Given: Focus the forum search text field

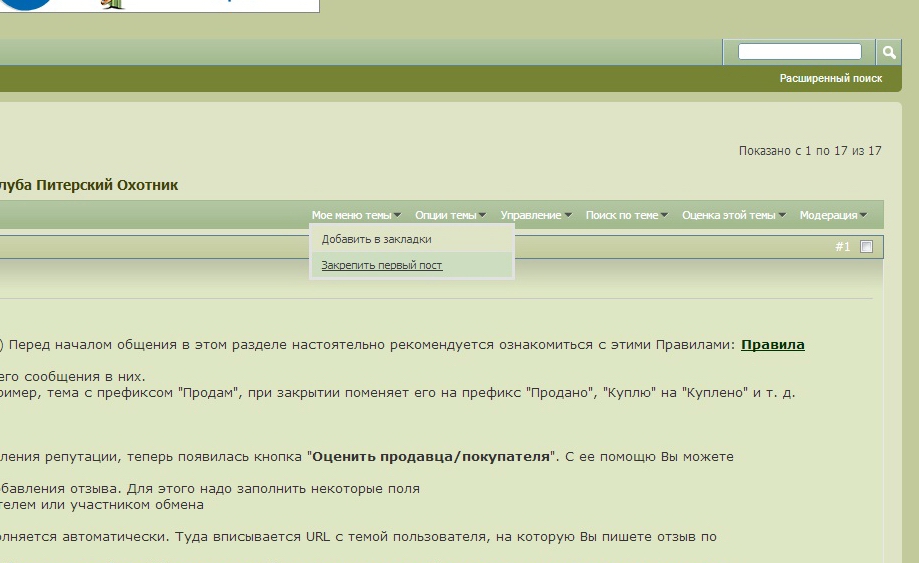Looking at the screenshot, I should (x=799, y=52).
